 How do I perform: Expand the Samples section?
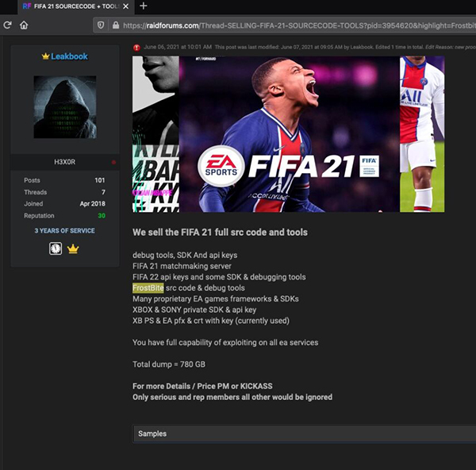(304, 433)
